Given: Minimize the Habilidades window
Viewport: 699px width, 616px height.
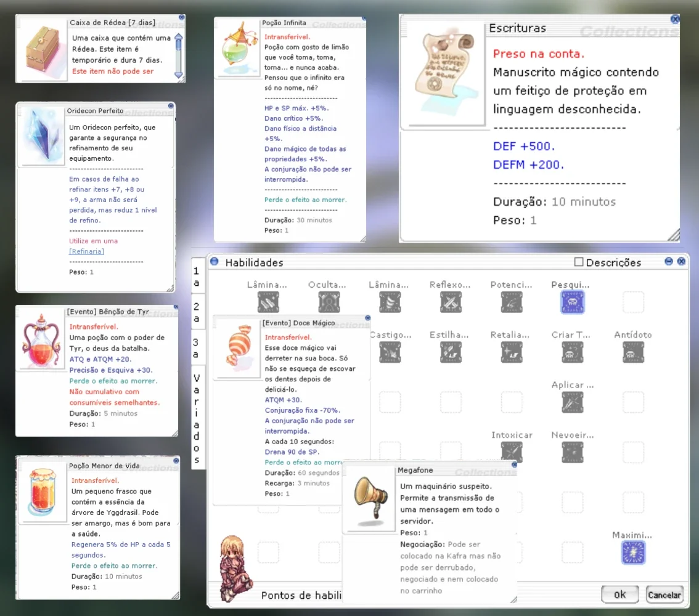Looking at the screenshot, I should (x=669, y=261).
